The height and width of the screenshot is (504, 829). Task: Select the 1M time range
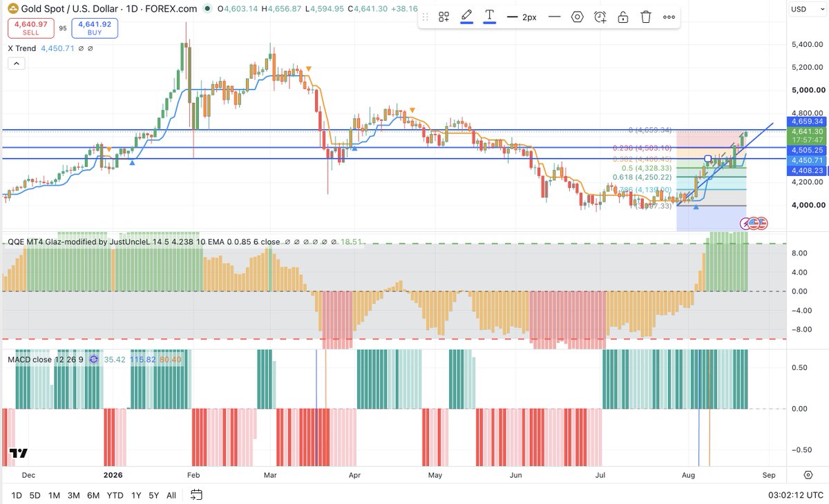point(54,495)
